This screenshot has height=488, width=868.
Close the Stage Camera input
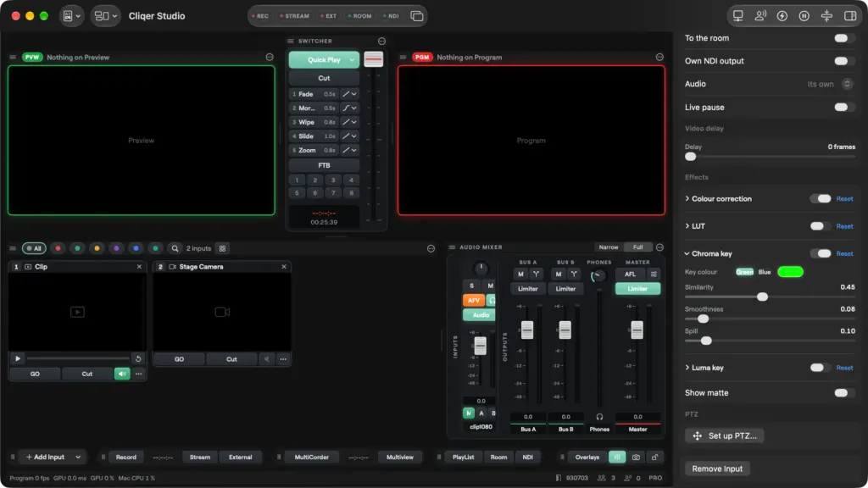[x=284, y=267]
